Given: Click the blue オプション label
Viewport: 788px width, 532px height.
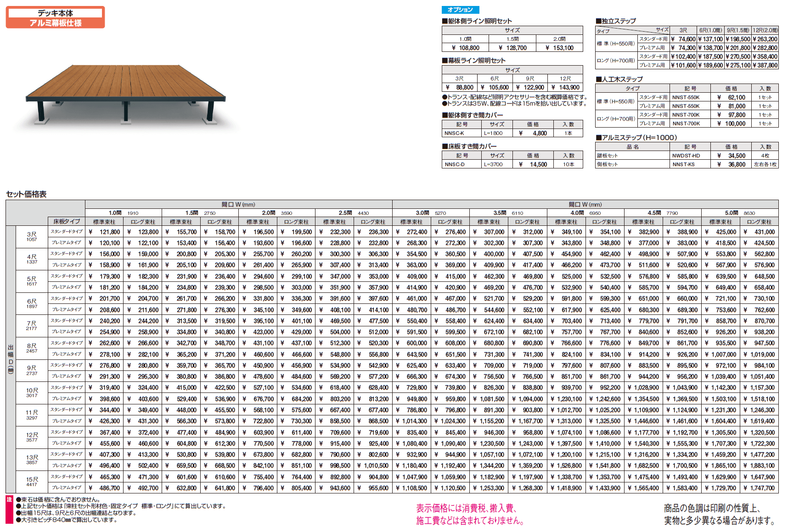Looking at the screenshot, I should [x=460, y=10].
